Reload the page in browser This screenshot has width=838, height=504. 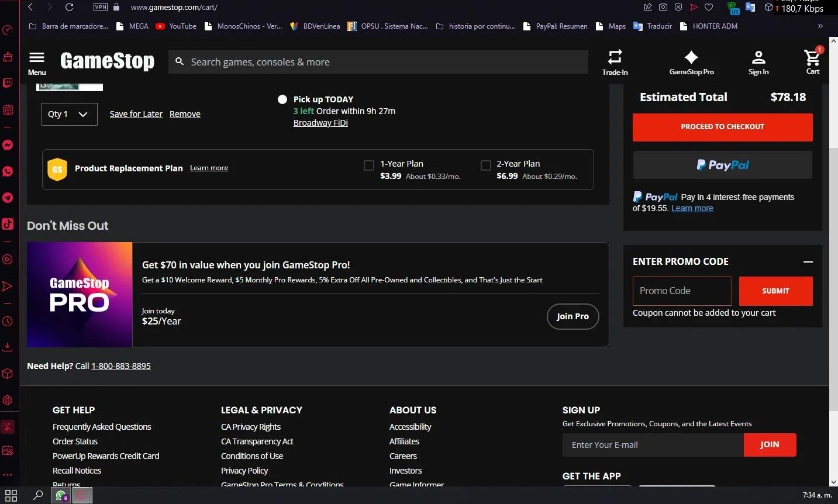tap(69, 7)
